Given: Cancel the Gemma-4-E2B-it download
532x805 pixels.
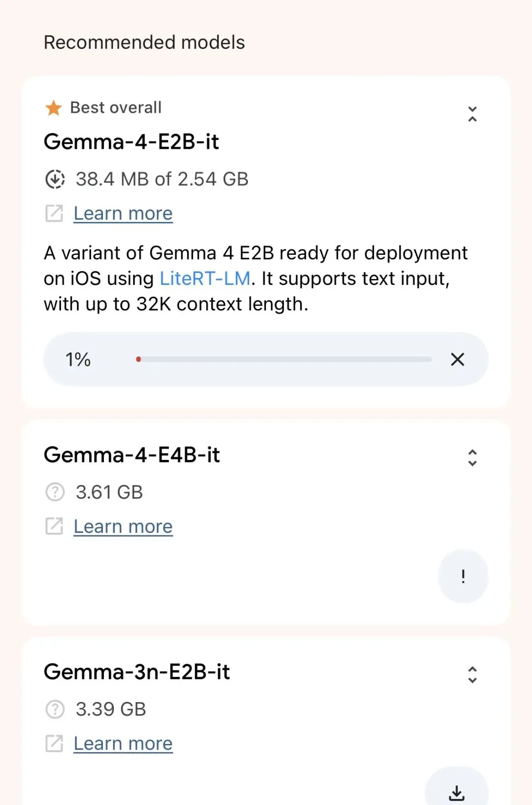Looking at the screenshot, I should (458, 359).
